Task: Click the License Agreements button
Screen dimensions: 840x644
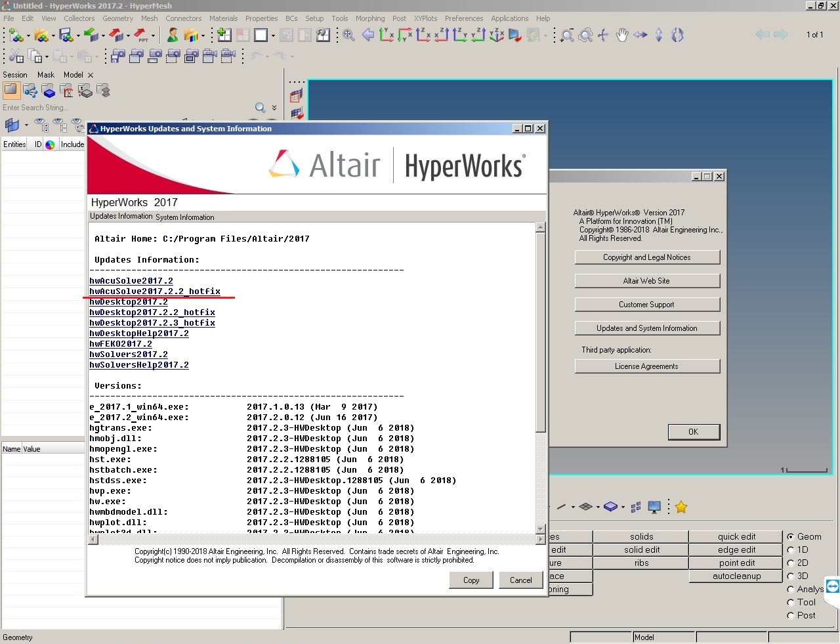Action: (x=647, y=366)
